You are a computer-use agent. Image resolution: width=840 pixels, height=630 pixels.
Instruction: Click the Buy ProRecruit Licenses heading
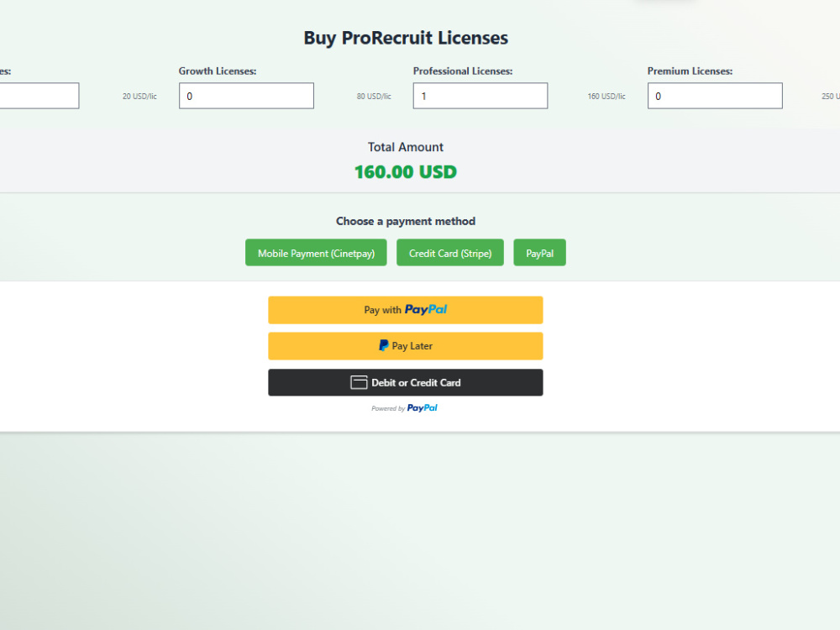(x=406, y=38)
